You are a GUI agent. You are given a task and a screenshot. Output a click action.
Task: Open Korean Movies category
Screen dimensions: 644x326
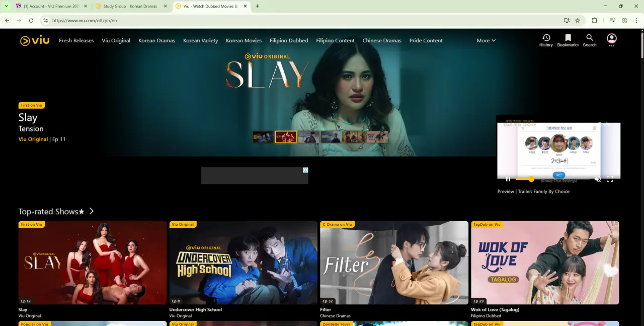pyautogui.click(x=244, y=40)
